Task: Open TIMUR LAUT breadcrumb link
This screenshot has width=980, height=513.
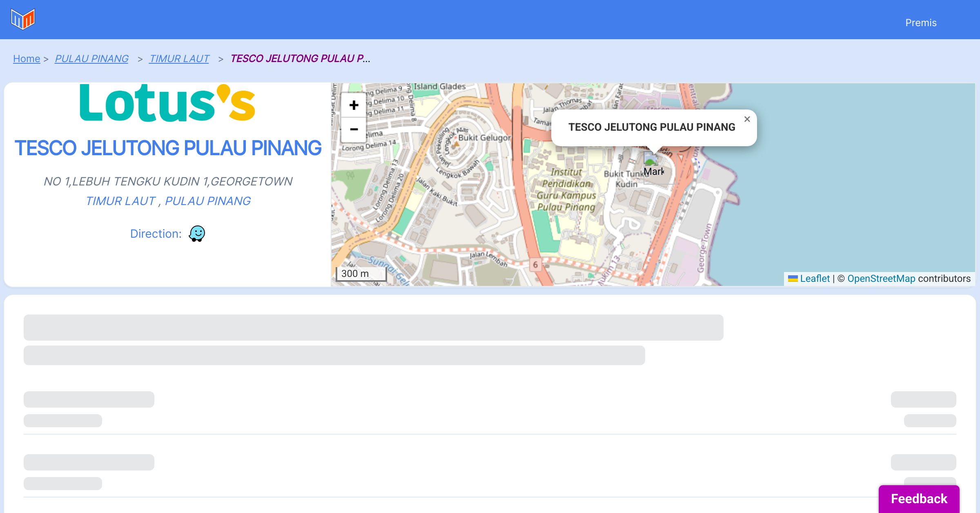Action: tap(179, 59)
